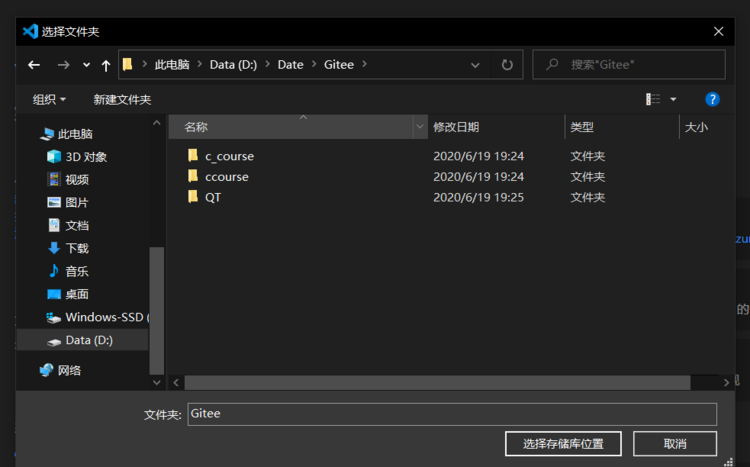This screenshot has width=750, height=467.
Task: Click the 音乐 note icon
Action: 54,270
